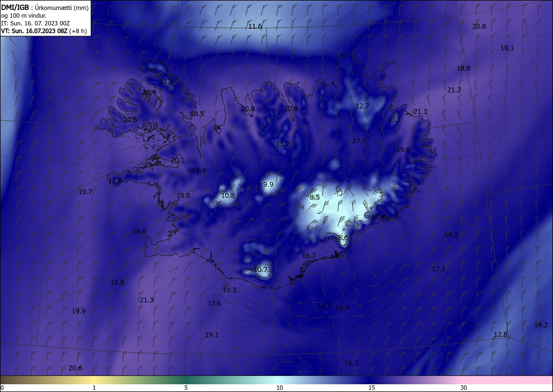Click the map value 17.6
The height and width of the screenshot is (392, 553).
pyautogui.click(x=214, y=304)
